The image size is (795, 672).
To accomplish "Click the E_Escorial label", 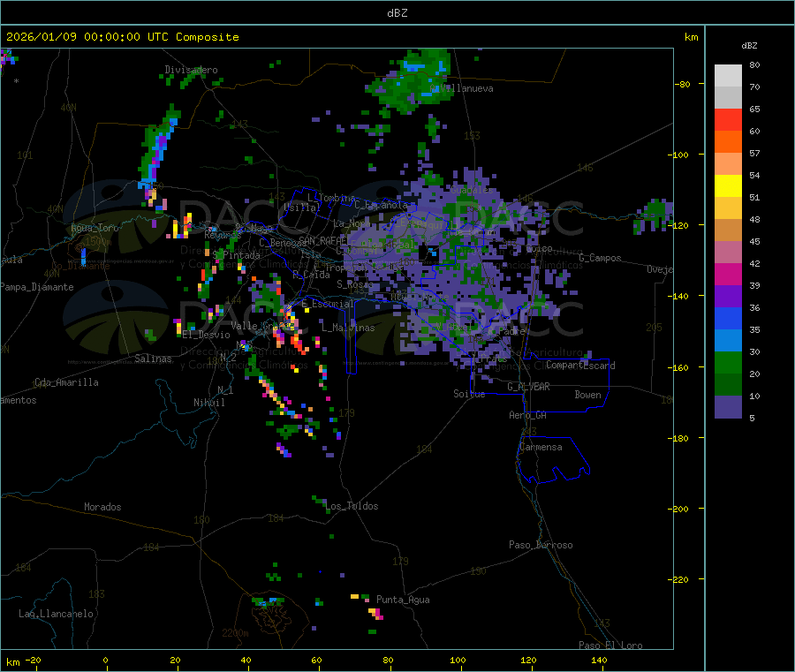I will [x=328, y=304].
